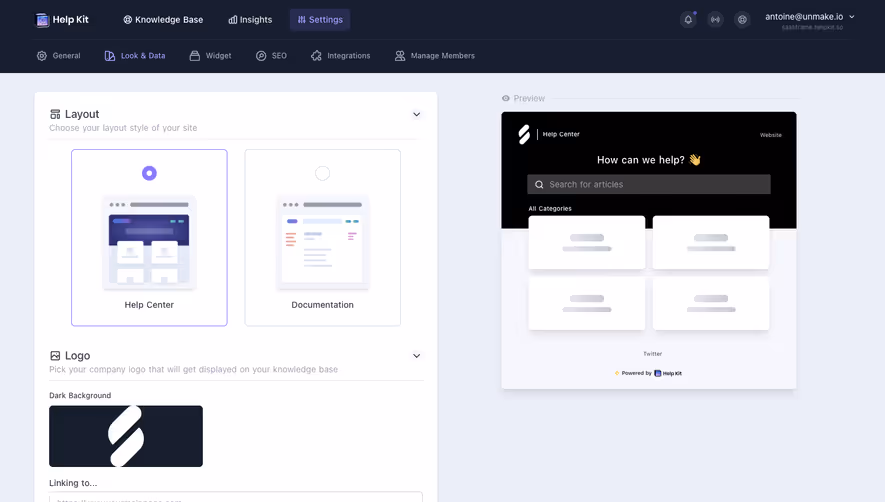This screenshot has height=502, width=885.
Task: Go to the Manage Members tab
Action: point(435,56)
